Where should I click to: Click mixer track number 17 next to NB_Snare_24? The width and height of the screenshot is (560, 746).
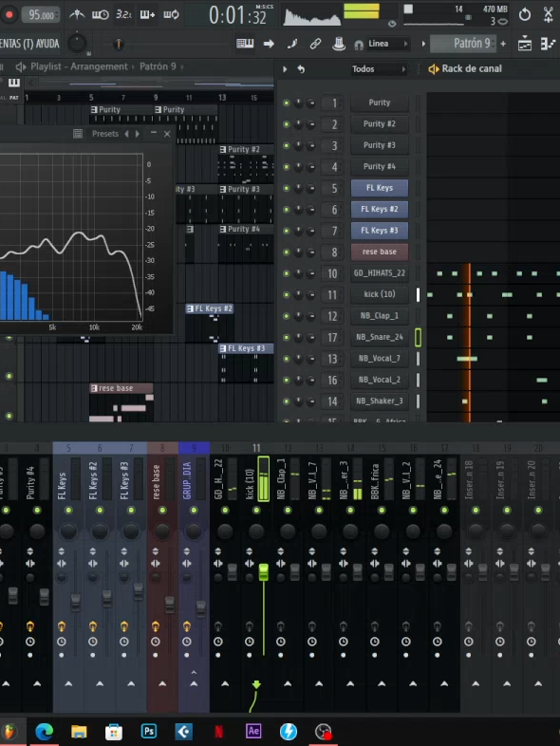332,338
